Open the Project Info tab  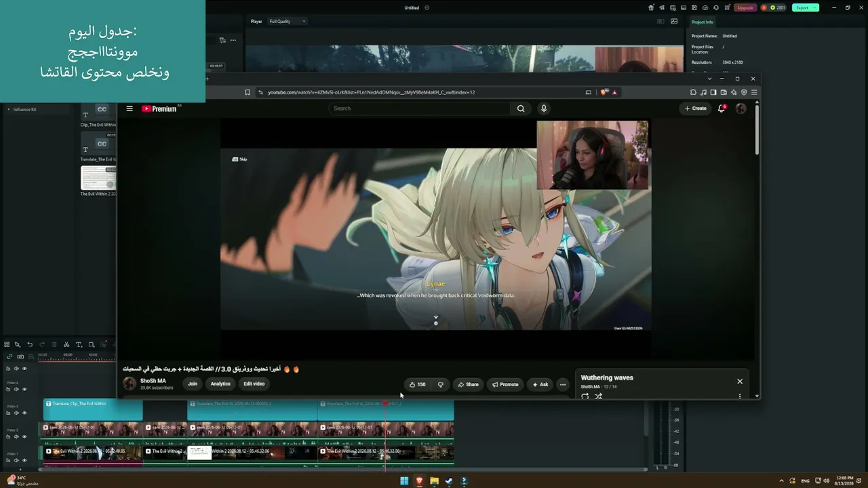click(x=703, y=22)
